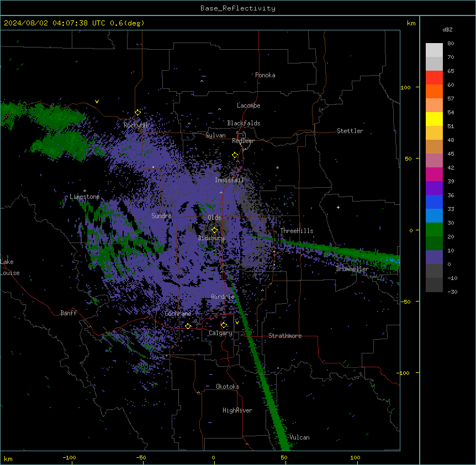Click the Sundre town label
Screen dimensions: 476x465
click(x=161, y=216)
